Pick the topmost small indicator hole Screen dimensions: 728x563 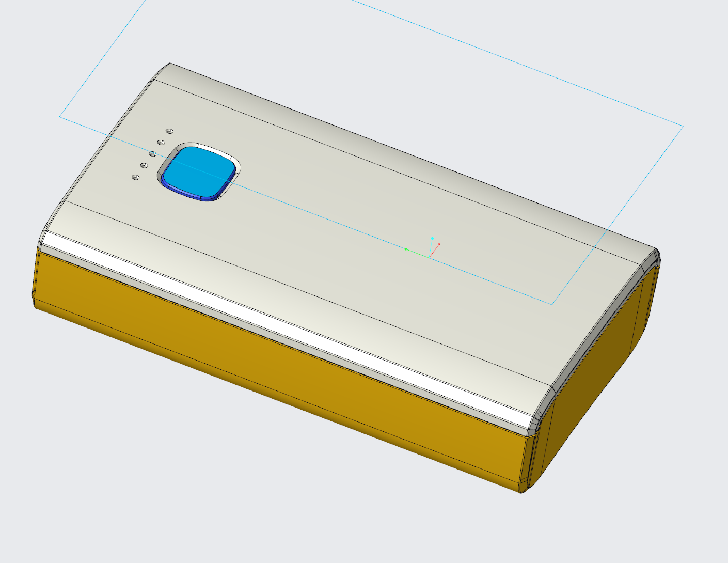[x=169, y=131]
